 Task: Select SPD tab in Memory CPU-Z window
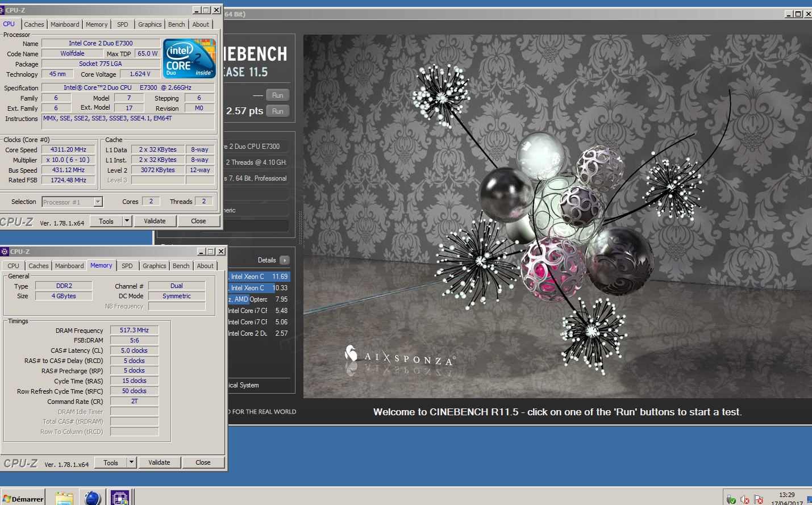pyautogui.click(x=127, y=266)
